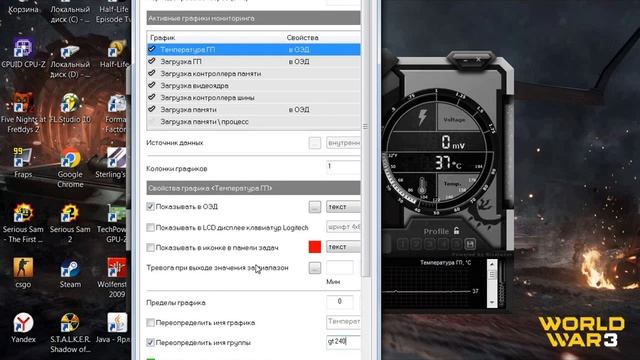
Task: Open the S.T.A.L.K.E.R. Shadow of desktop shortcut
Action: pos(70,333)
